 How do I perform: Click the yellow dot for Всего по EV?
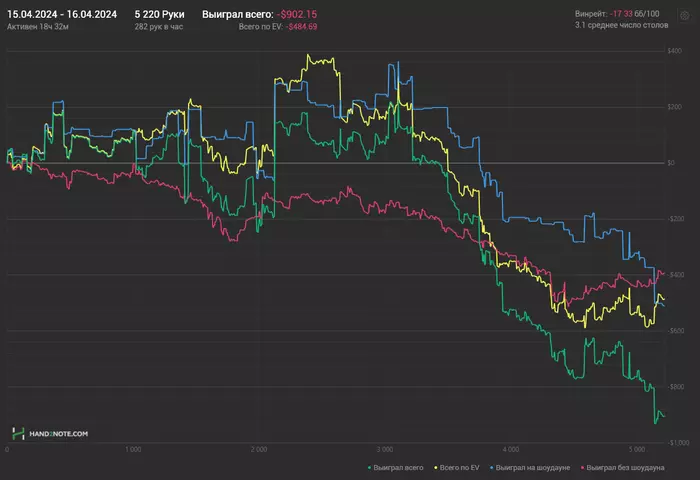435,467
